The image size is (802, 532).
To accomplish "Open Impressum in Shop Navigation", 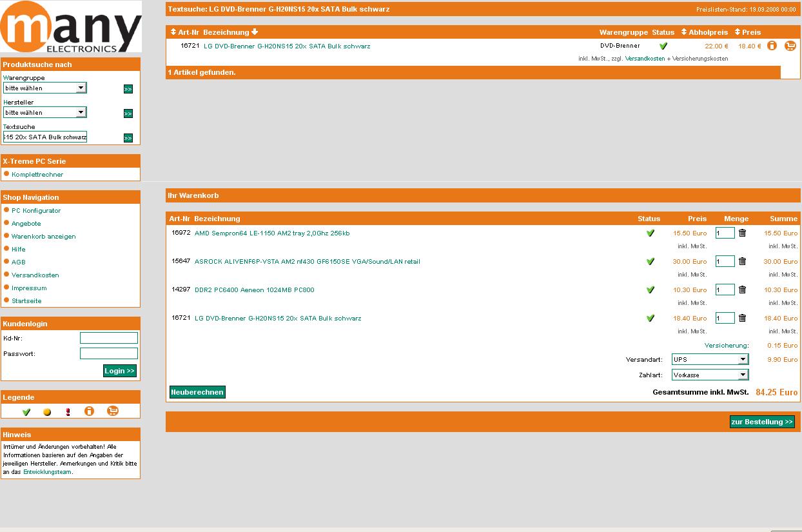I will coord(29,288).
